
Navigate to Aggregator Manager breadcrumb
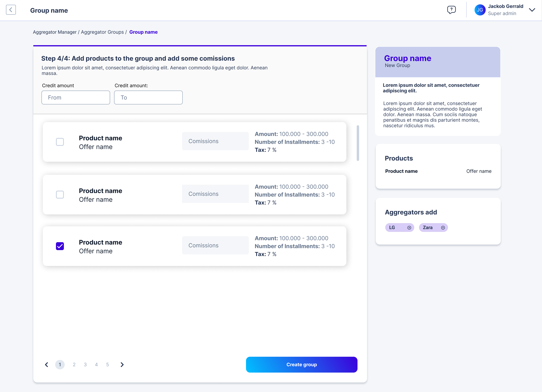click(55, 32)
